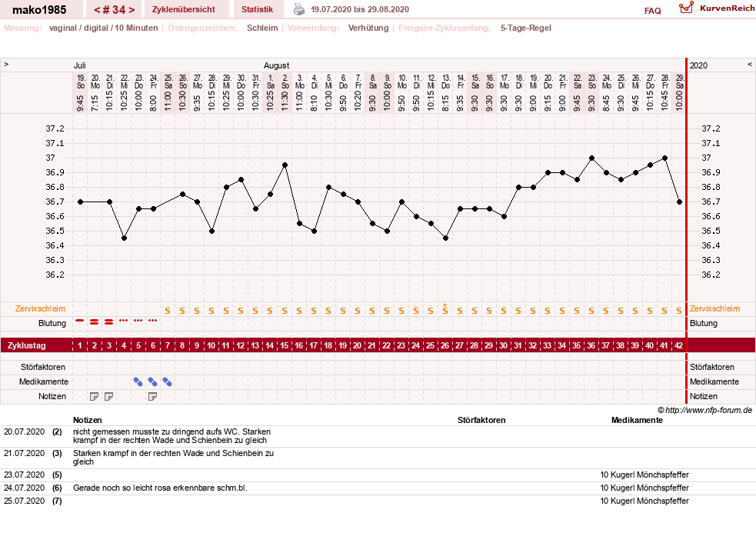The height and width of the screenshot is (533, 756).
Task: Click the '5-Tage-Regel' setting value
Action: click(525, 28)
